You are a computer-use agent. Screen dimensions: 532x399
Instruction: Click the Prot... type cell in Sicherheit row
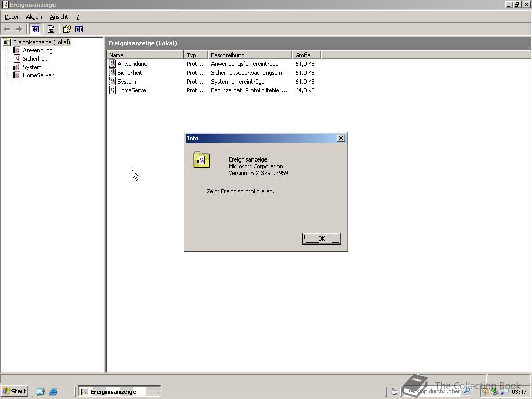pos(195,73)
